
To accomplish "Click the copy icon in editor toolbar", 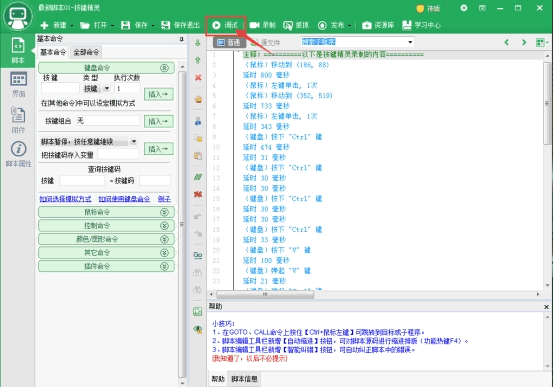I will pyautogui.click(x=198, y=138).
